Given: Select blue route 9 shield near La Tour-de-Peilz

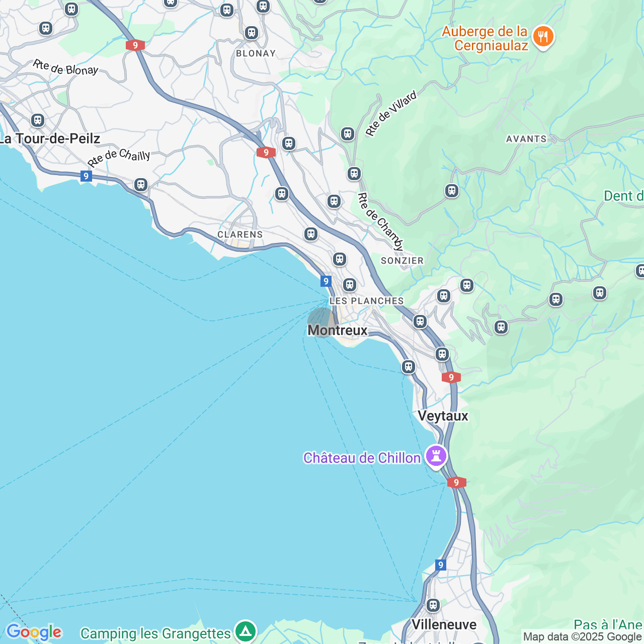Looking at the screenshot, I should pos(87,176).
